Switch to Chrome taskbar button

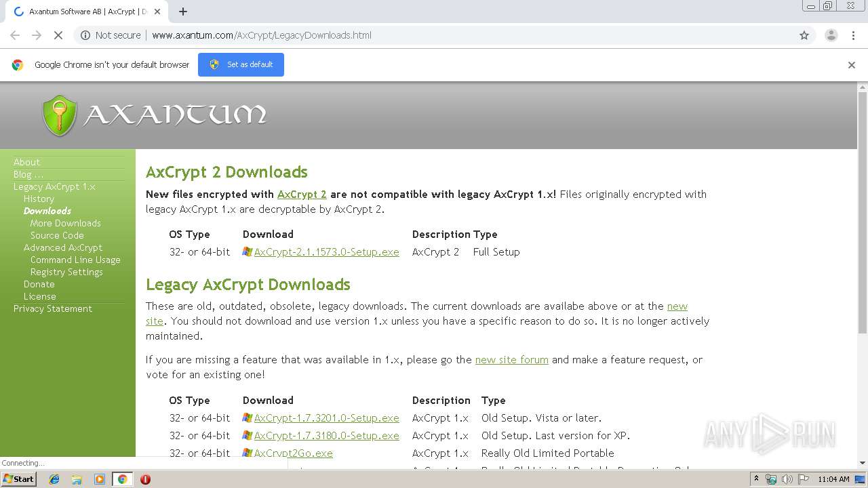coord(122,479)
